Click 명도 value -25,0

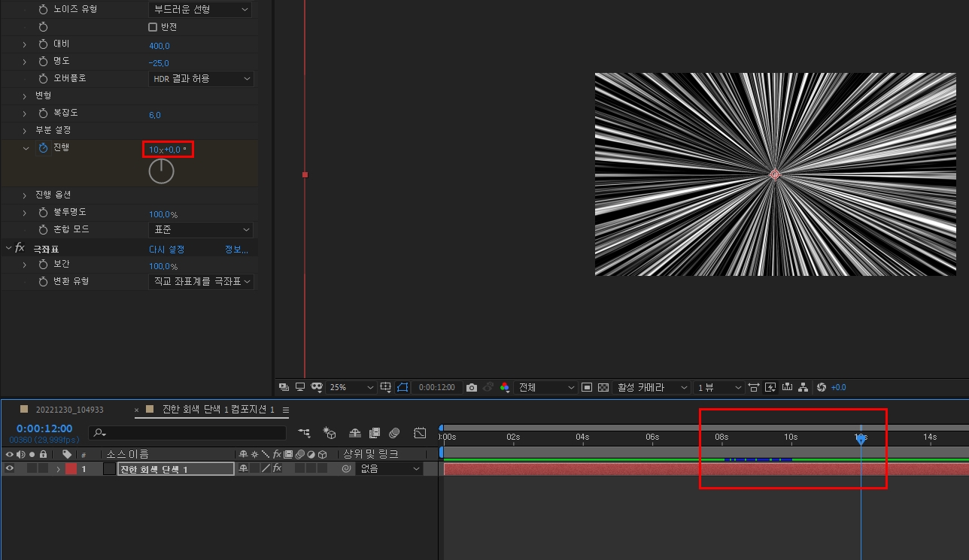(159, 62)
